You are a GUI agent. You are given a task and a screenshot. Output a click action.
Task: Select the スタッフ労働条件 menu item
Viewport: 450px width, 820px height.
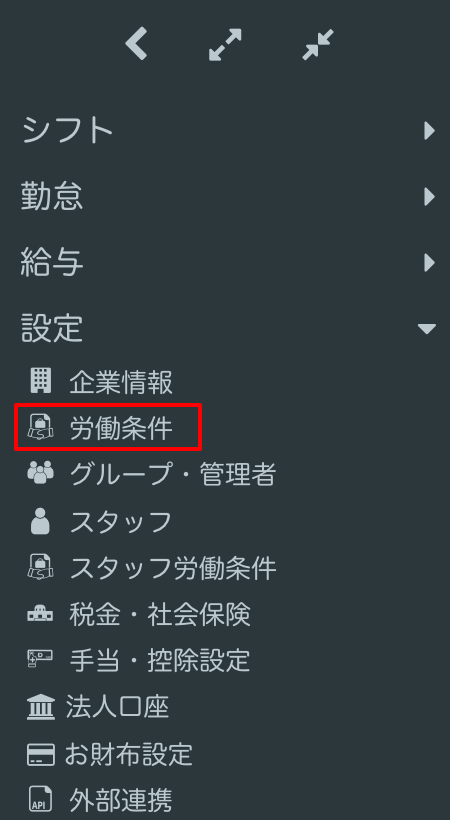pos(173,568)
